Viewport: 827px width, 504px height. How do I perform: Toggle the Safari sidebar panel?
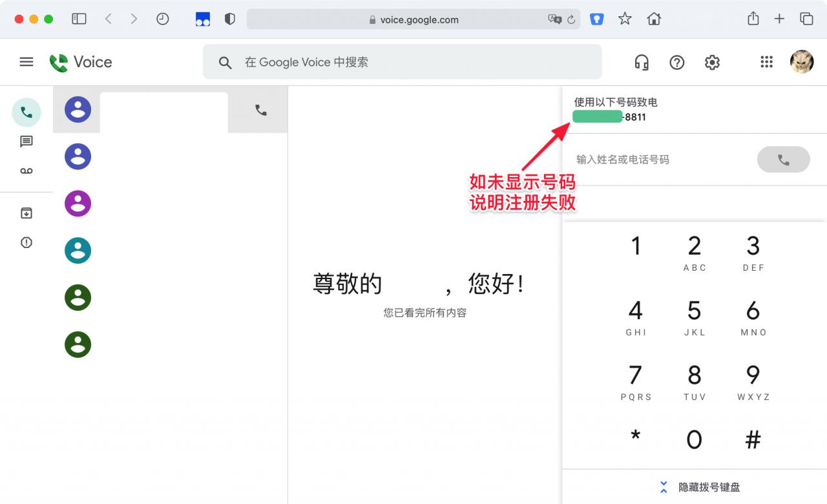click(79, 19)
